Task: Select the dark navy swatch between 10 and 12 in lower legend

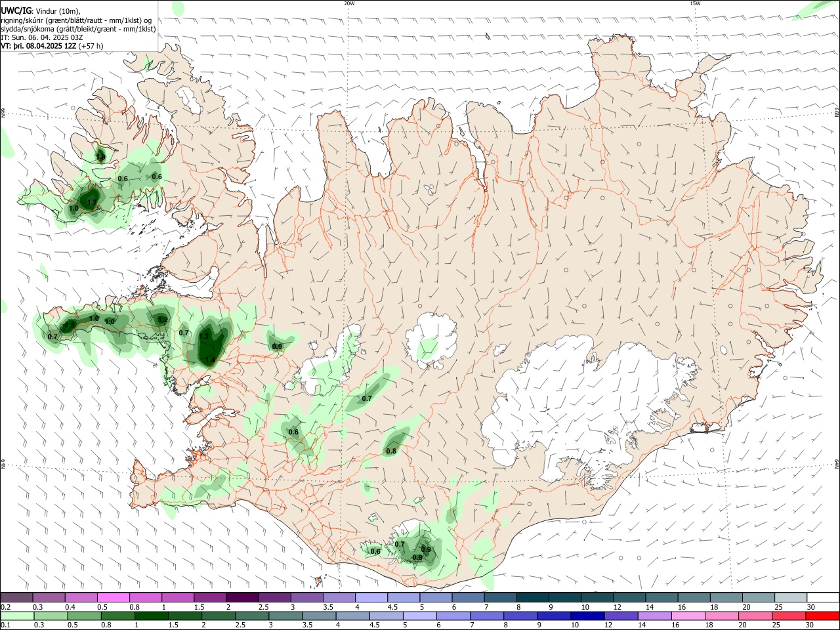Action: pos(587,616)
